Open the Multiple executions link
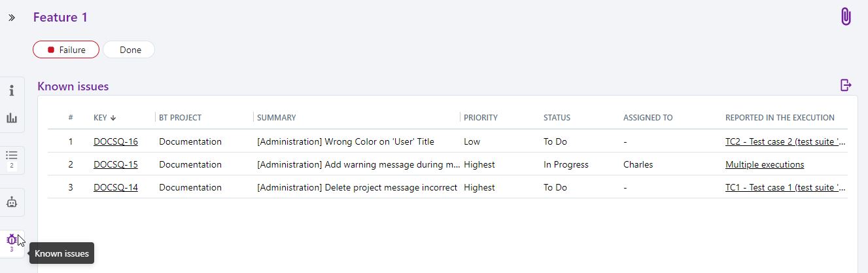Viewport: 868px width, 273px height. (x=764, y=164)
